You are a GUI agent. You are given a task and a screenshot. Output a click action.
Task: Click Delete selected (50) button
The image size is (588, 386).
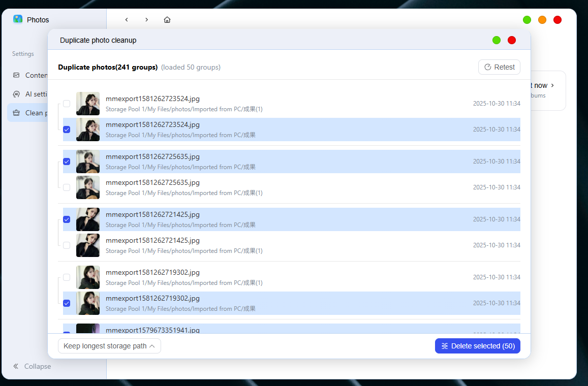pos(477,346)
